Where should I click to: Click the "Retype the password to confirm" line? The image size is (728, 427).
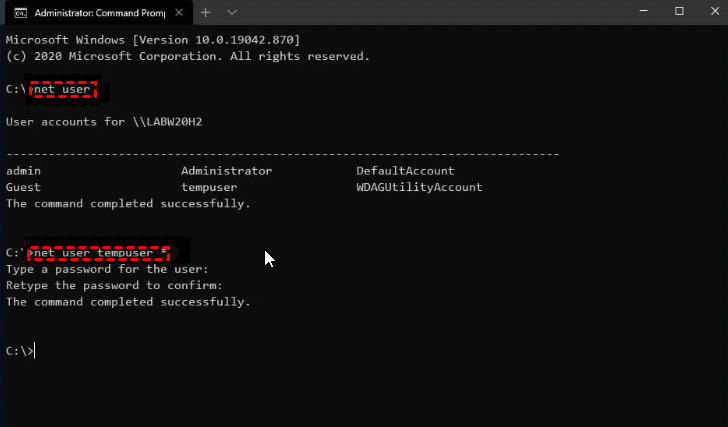point(112,285)
